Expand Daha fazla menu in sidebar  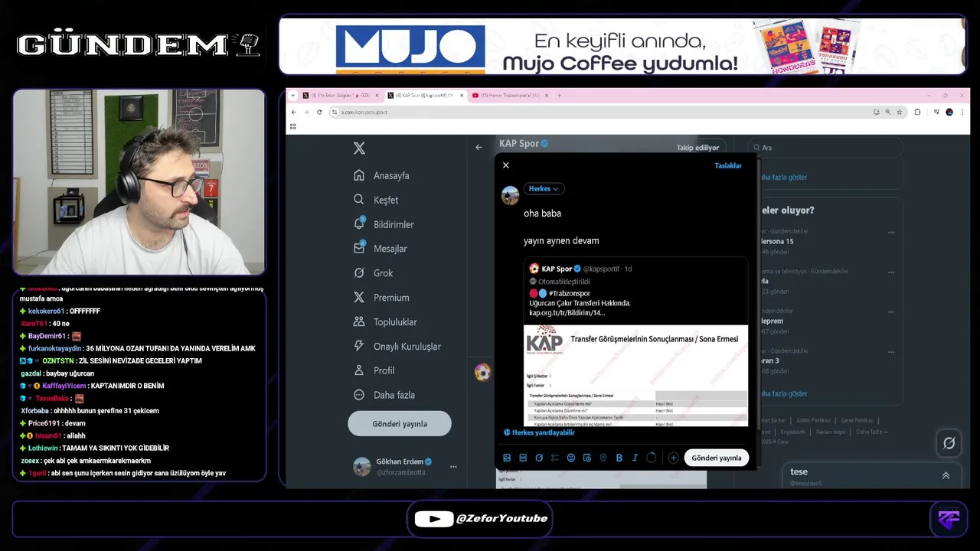pyautogui.click(x=384, y=395)
